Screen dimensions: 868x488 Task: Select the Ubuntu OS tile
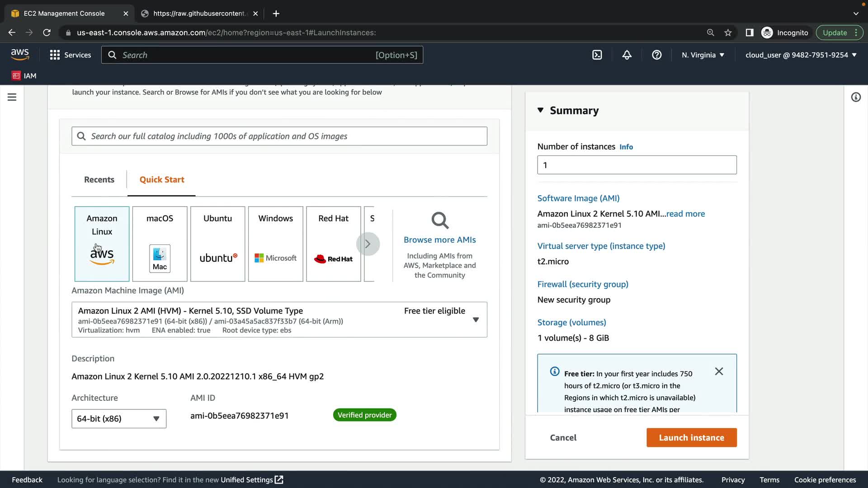[217, 244]
